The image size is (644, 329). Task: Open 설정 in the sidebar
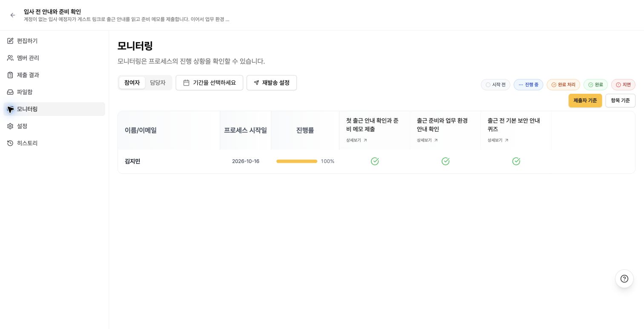55,126
